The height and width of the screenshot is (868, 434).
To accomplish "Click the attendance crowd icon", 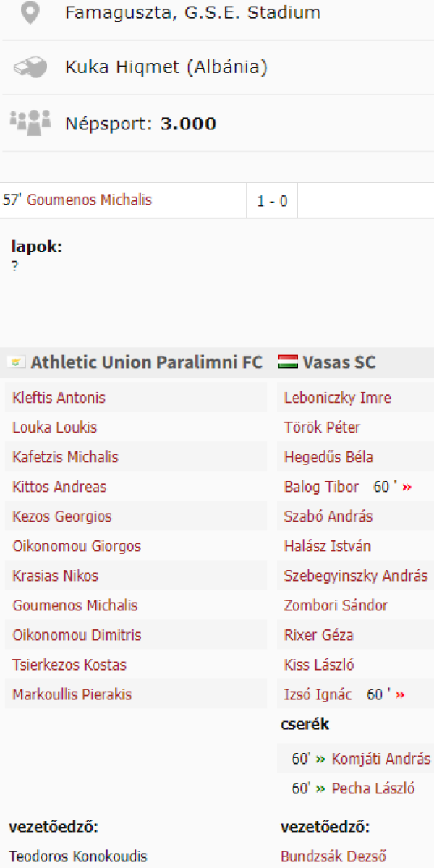I will (30, 122).
